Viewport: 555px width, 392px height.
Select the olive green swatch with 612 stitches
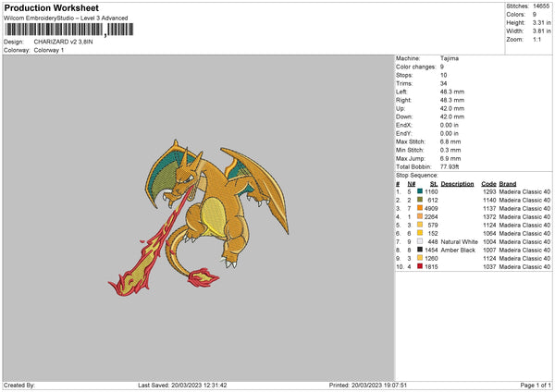tap(420, 200)
